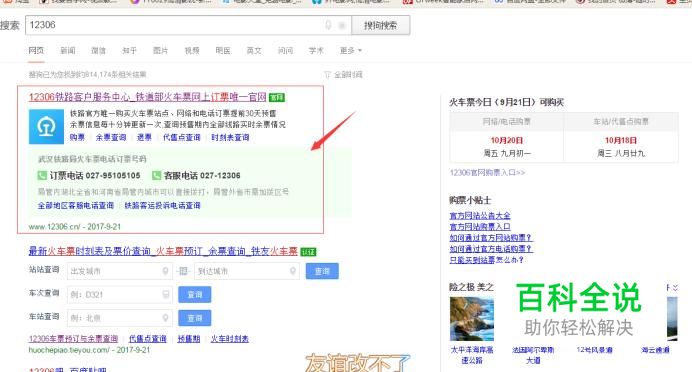
Task: Open 如何通过官方网站购票? link
Action: click(x=491, y=238)
